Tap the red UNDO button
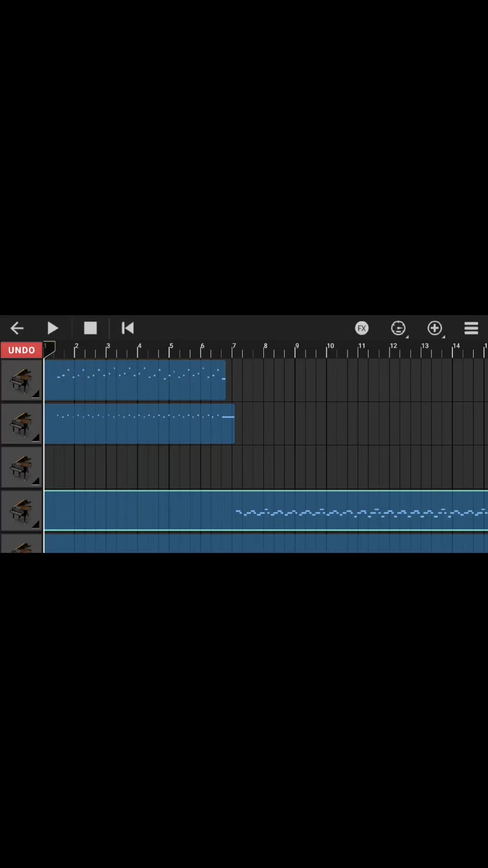Image resolution: width=488 pixels, height=868 pixels. click(x=21, y=350)
